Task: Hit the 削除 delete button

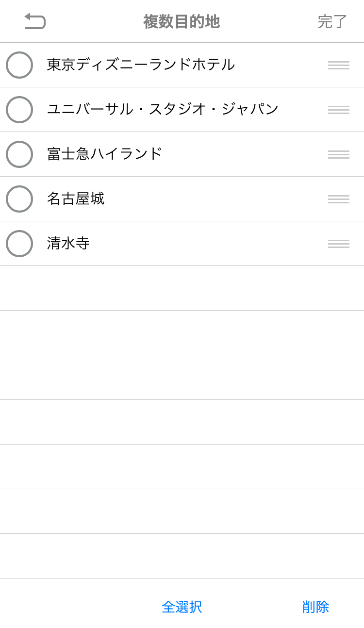Action: click(315, 607)
